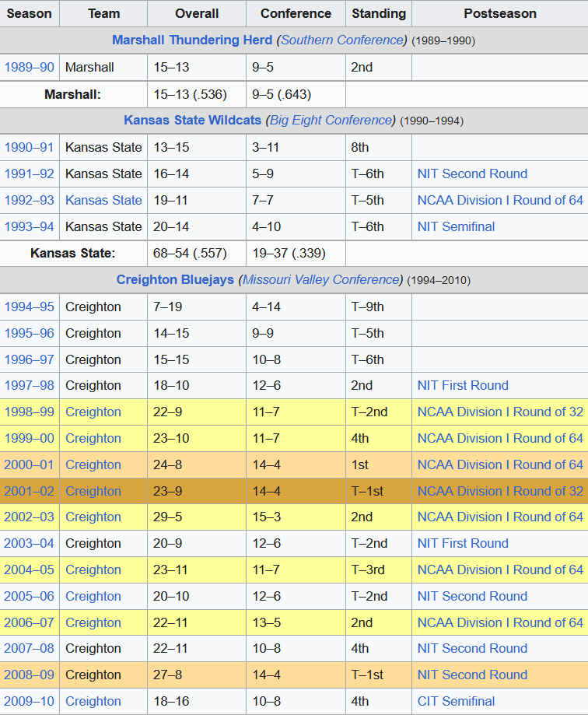Viewport: 588px width, 715px height.
Task: Select the T–9th standing cell
Action: 379,307
